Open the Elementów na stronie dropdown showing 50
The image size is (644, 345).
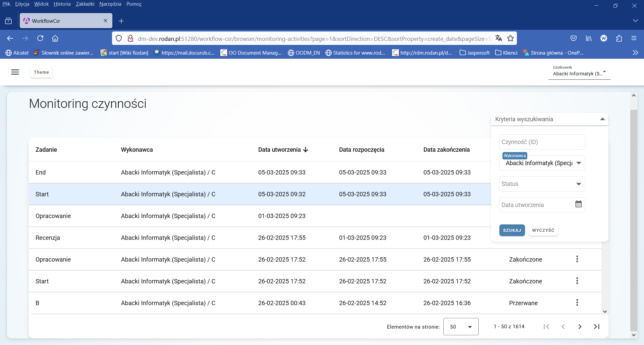(461, 326)
